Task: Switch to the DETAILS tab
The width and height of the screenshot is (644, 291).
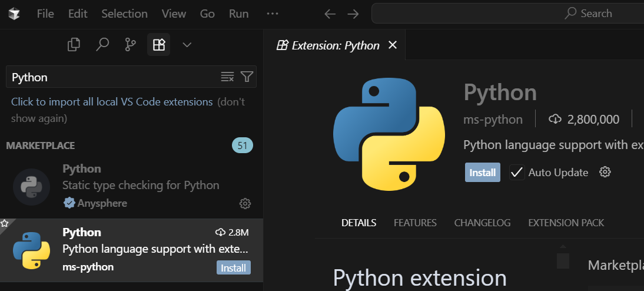Action: pos(358,223)
